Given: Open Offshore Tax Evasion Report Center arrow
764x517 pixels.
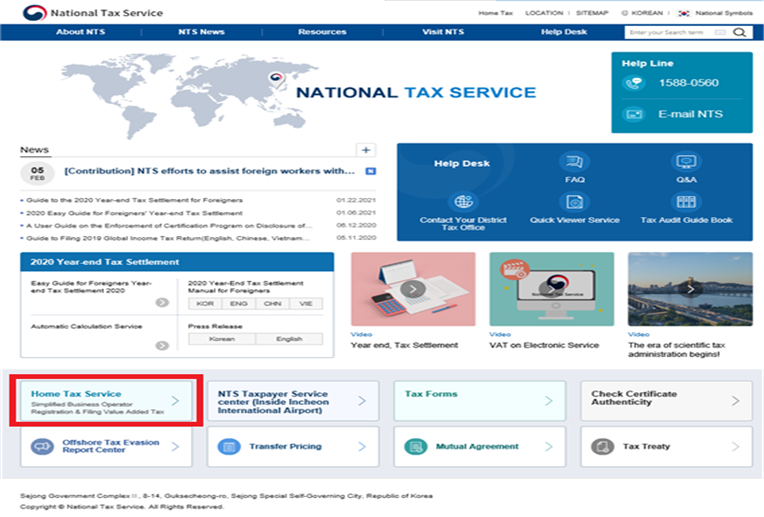Looking at the screenshot, I should (x=175, y=446).
